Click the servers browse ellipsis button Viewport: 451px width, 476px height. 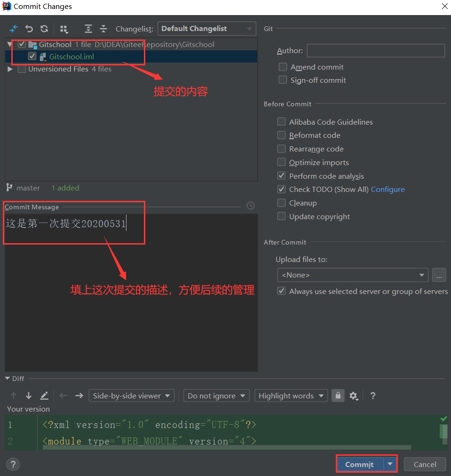[439, 275]
